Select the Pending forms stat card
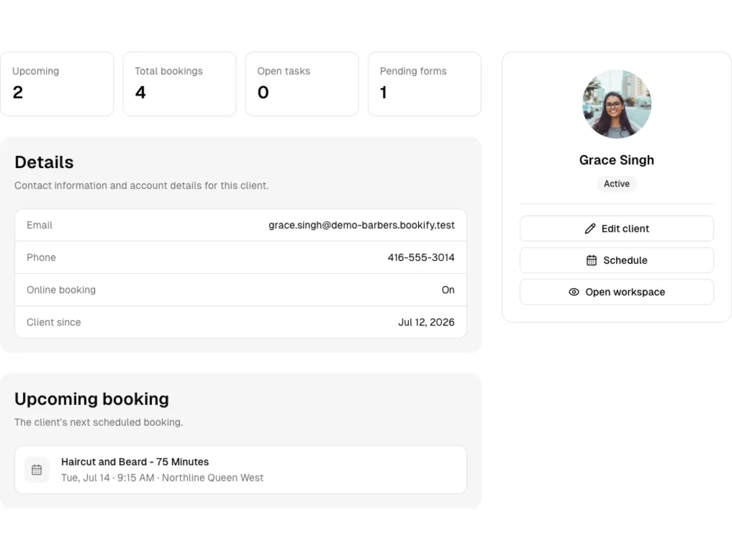 [424, 83]
